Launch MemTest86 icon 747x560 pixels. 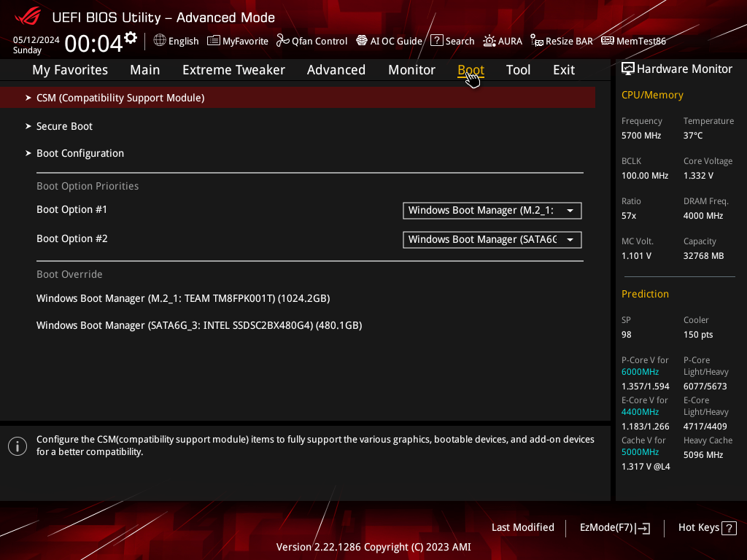[x=608, y=41]
